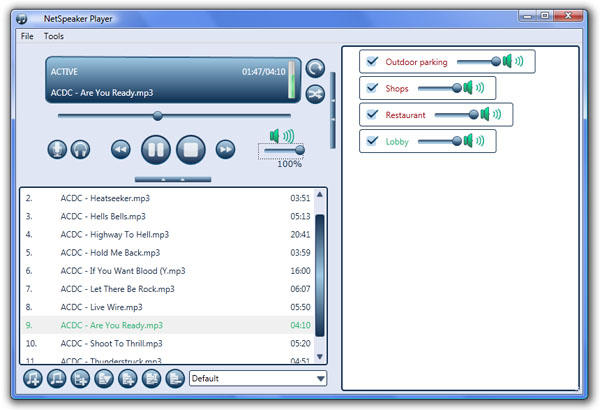Viewport: 600px width, 410px height.
Task: Select ACDC - Hells Bells.mp3
Action: (168, 216)
